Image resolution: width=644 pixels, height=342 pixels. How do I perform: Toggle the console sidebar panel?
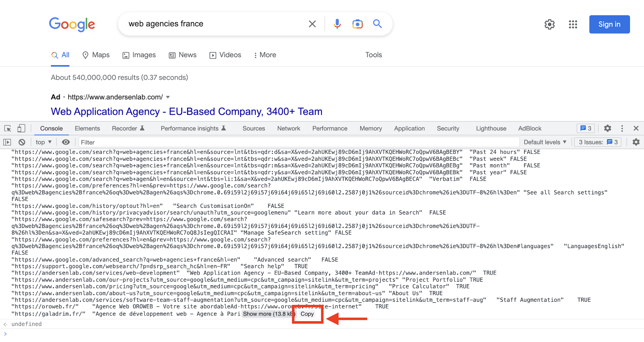pos(7,142)
